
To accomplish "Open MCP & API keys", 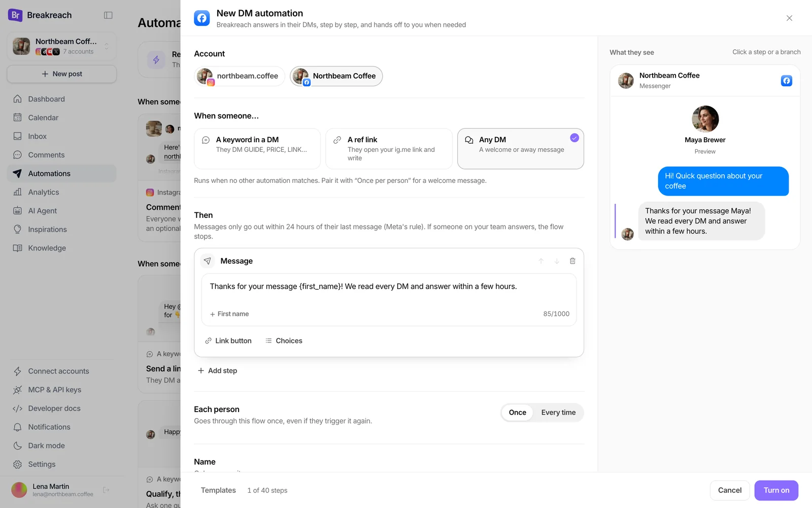I will pos(61,390).
